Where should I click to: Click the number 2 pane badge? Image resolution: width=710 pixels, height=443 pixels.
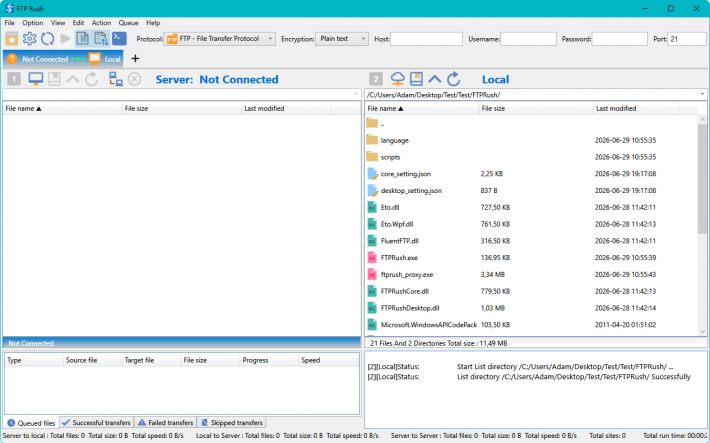(x=376, y=79)
